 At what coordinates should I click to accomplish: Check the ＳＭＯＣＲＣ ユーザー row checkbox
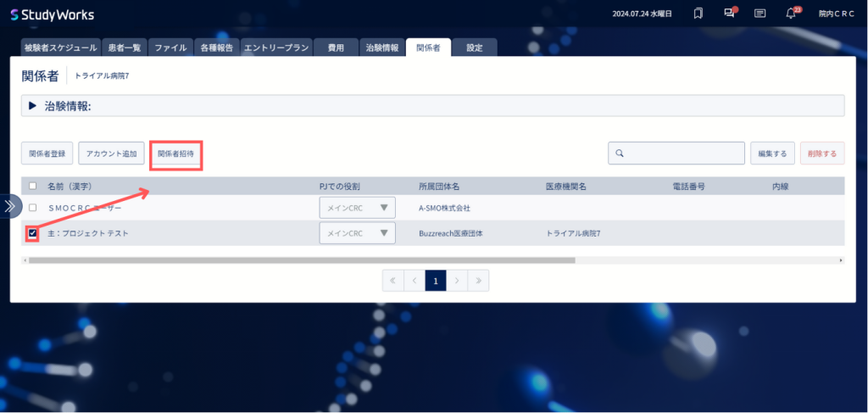click(33, 208)
